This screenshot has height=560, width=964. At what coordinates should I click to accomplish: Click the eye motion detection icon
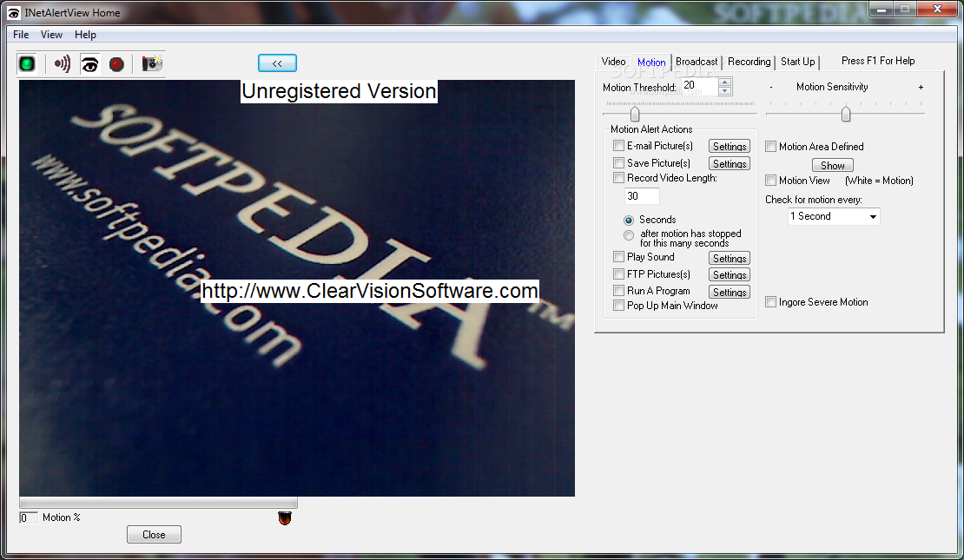pyautogui.click(x=89, y=64)
